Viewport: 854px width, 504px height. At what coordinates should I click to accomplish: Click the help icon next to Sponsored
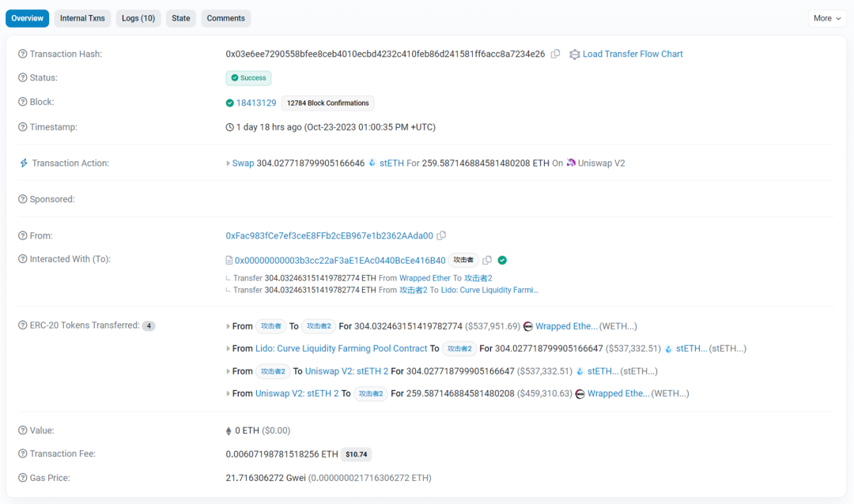pyautogui.click(x=22, y=199)
